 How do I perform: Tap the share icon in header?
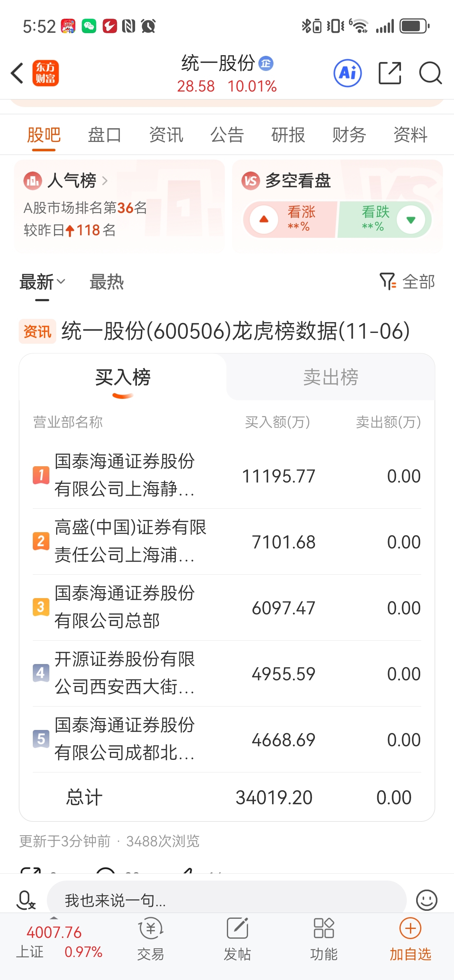[x=390, y=73]
